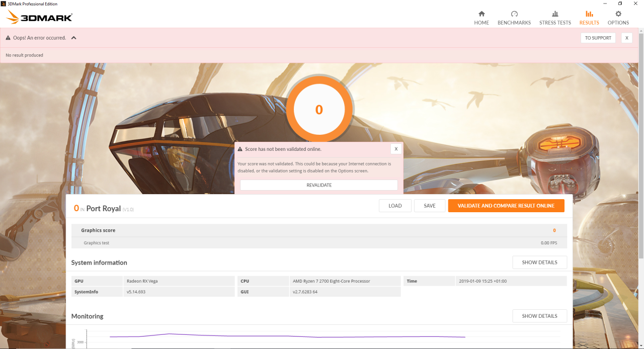Screen dimensions: 644x349
Task: Collapse the error details chevron
Action: 73,38
